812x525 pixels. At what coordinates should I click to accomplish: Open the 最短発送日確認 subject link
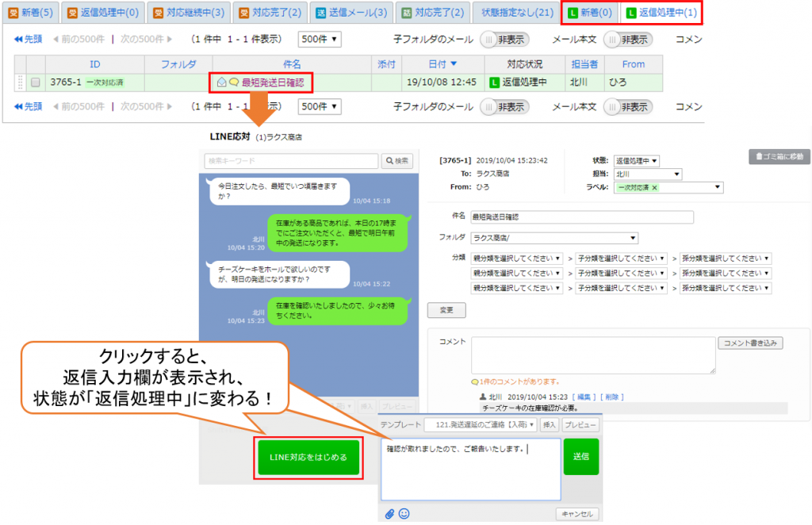(273, 82)
